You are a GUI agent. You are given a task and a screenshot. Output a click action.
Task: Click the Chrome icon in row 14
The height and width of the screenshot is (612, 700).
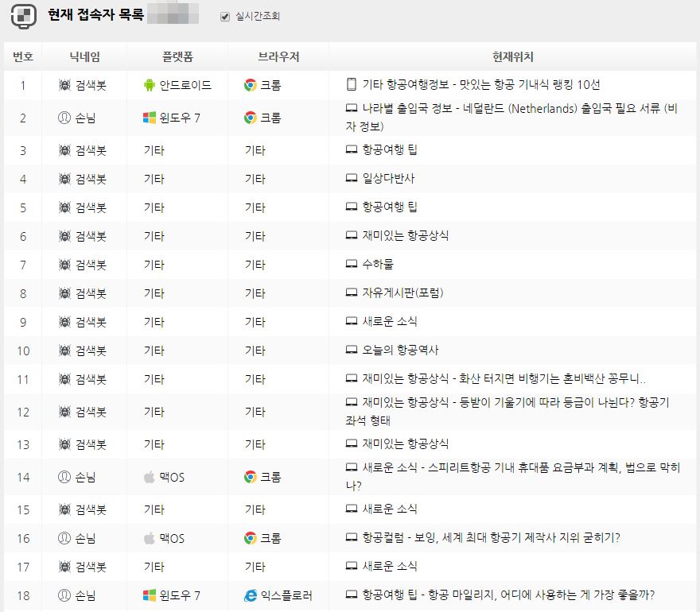(x=251, y=477)
